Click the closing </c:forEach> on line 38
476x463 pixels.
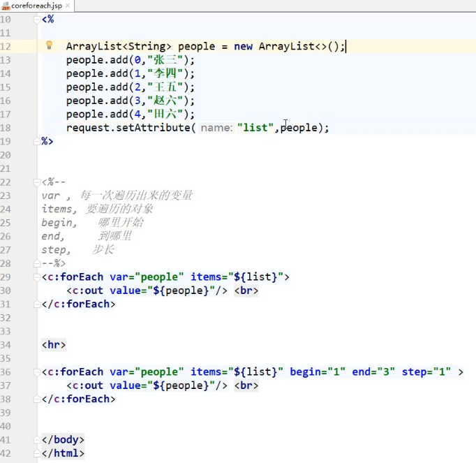(79, 399)
